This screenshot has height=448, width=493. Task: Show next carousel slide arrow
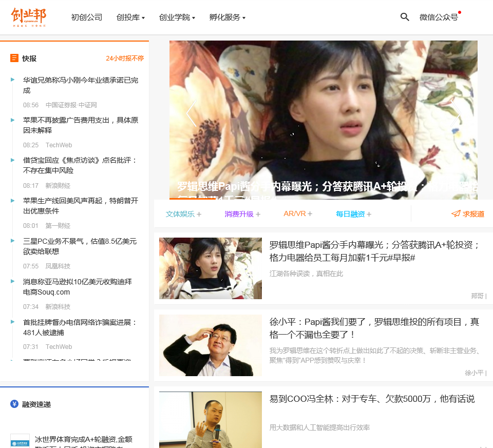click(456, 113)
